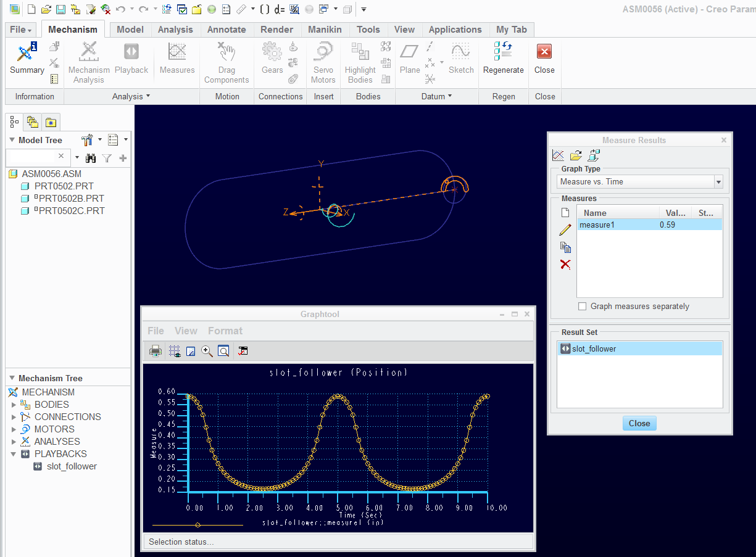Collapse PLAYBACKS node in Mechanism Tree
756x557 pixels.
coord(14,454)
